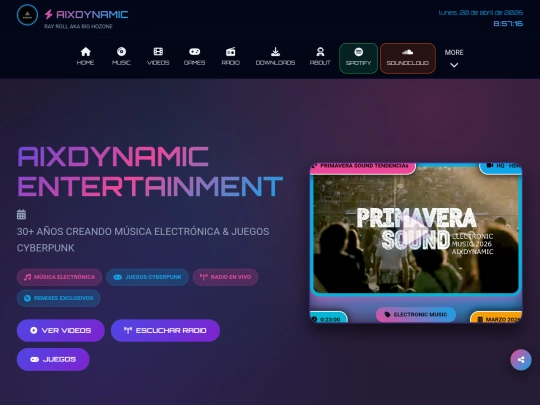Click the Marzo 2026 date badge
The width and height of the screenshot is (540, 405).
[x=496, y=318]
